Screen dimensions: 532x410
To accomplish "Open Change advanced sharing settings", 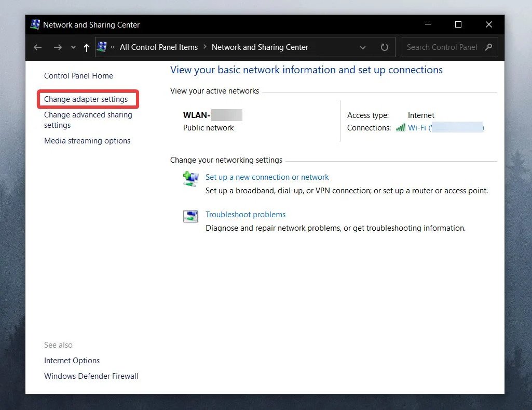I will pyautogui.click(x=88, y=120).
